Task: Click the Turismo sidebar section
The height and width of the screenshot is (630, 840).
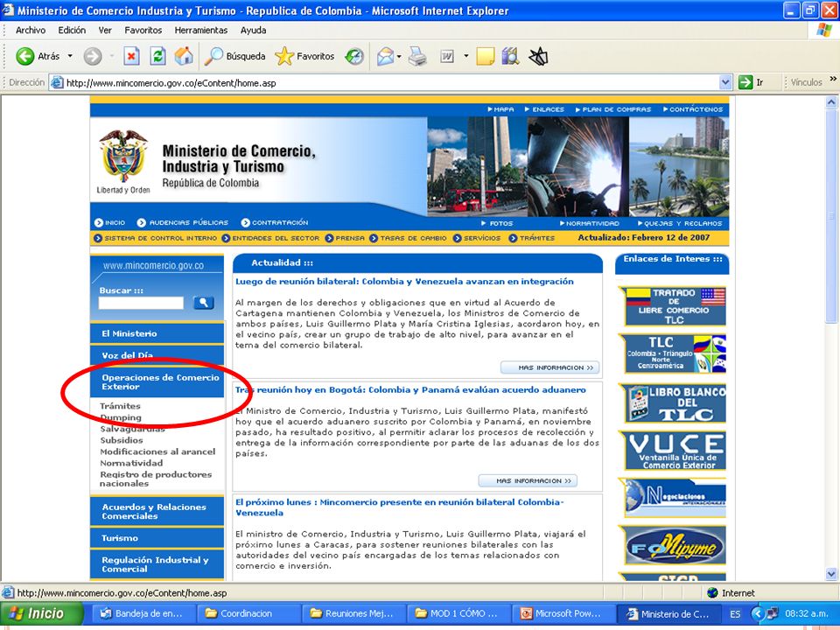Action: [x=157, y=538]
